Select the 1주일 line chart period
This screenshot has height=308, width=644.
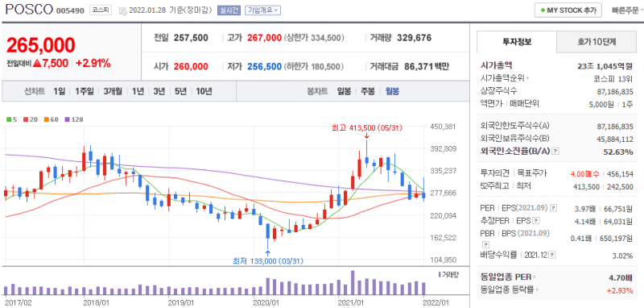coord(85,91)
